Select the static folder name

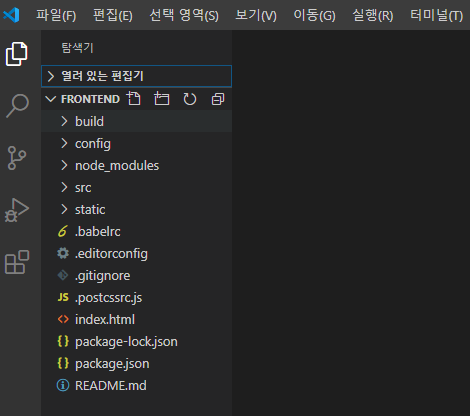tap(90, 210)
